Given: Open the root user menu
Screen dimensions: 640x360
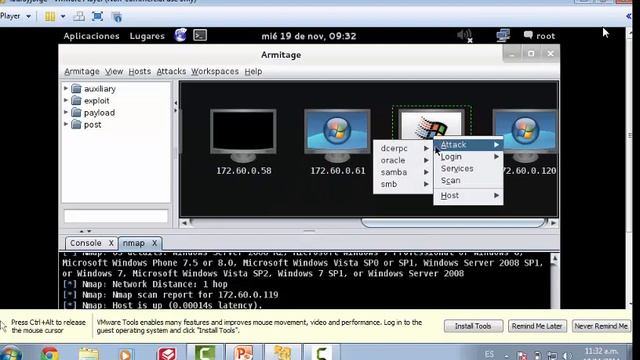Looking at the screenshot, I should 540,36.
